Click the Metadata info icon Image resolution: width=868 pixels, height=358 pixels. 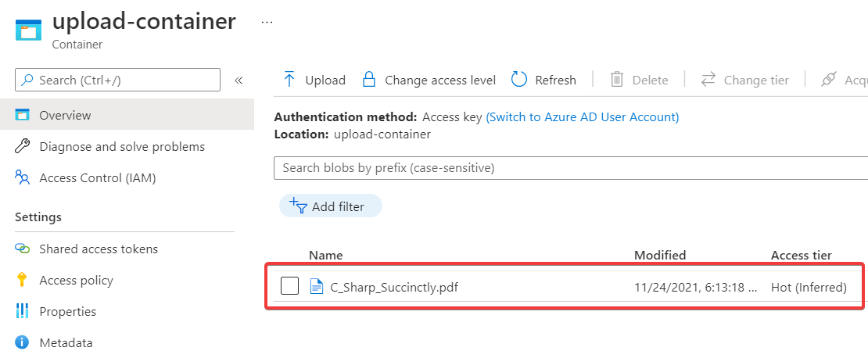[22, 342]
